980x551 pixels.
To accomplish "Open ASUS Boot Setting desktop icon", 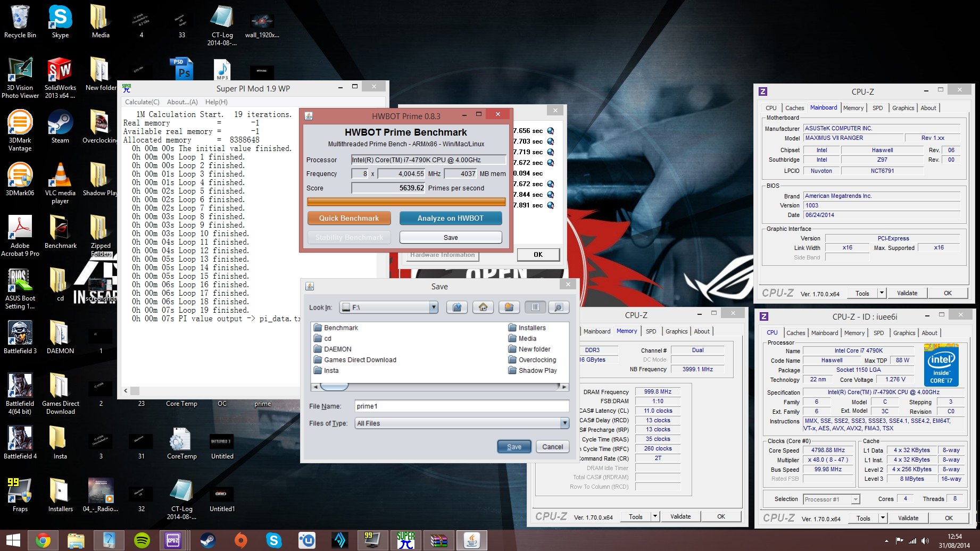I will point(20,288).
